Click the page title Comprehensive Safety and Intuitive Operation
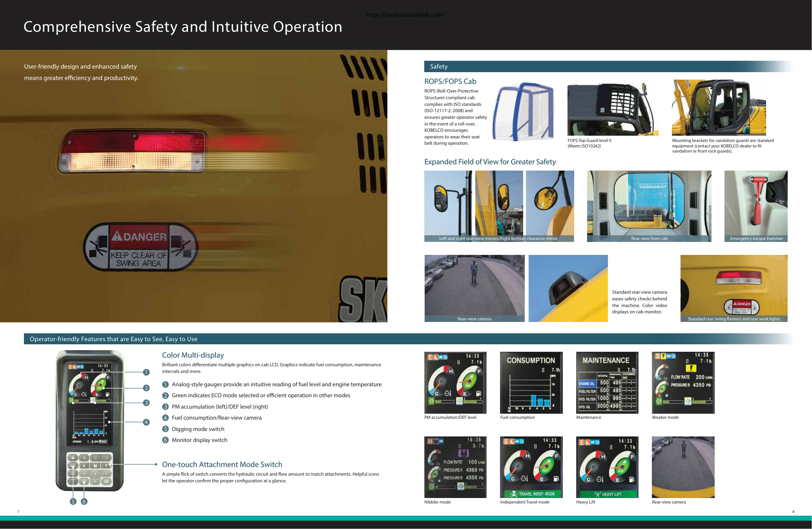812x529 pixels. coord(183,27)
